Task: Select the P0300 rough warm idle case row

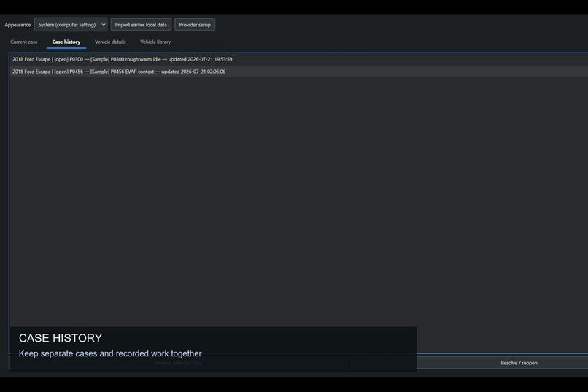Action: (x=299, y=59)
